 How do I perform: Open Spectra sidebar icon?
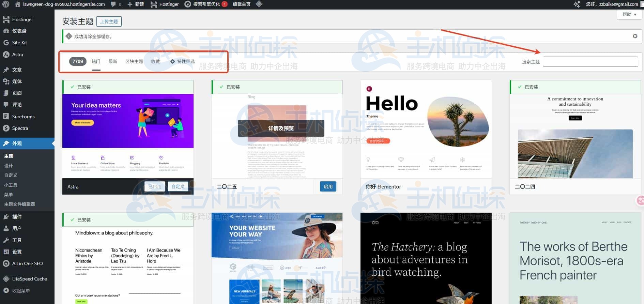(6, 128)
